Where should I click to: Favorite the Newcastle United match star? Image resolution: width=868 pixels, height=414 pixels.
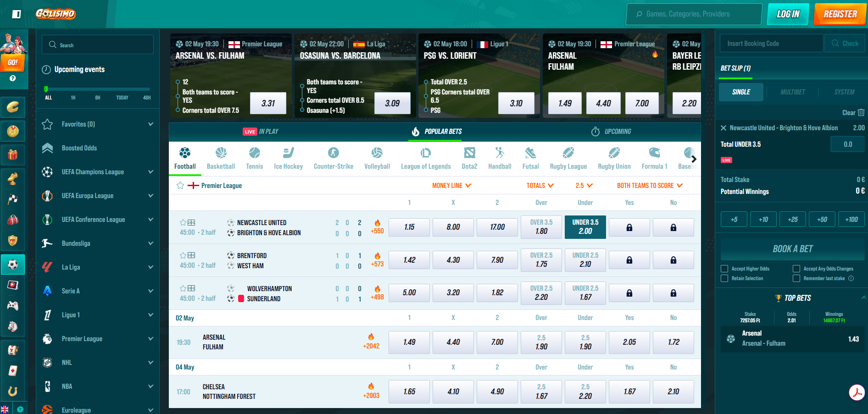coord(183,222)
